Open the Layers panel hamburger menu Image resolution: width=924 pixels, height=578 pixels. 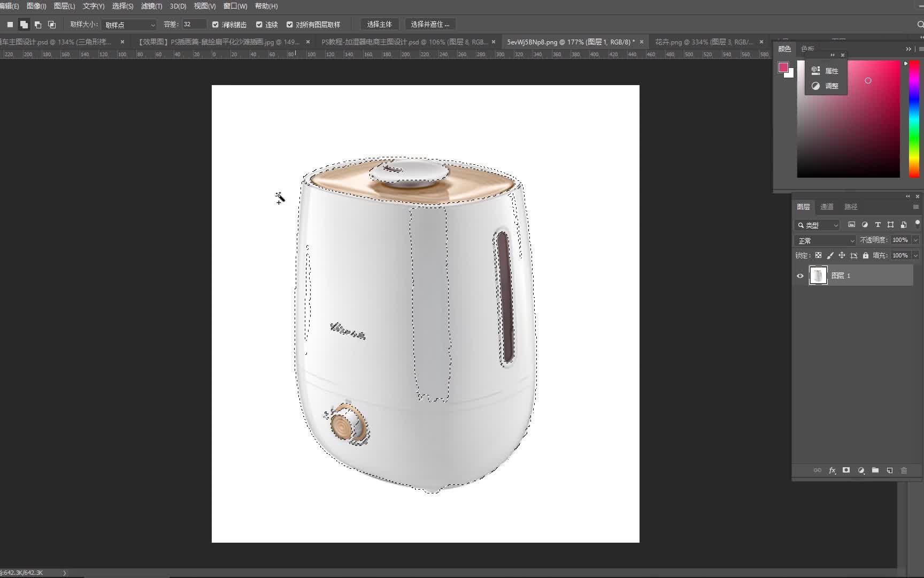(915, 207)
